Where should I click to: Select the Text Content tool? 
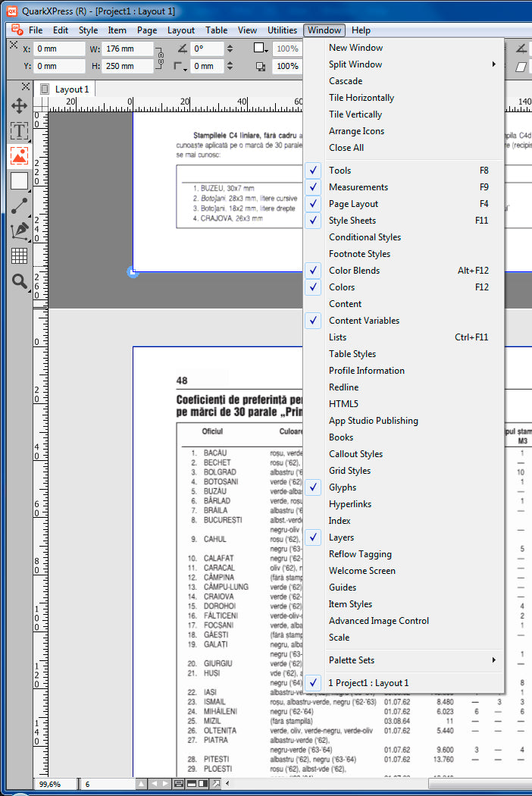tap(19, 131)
